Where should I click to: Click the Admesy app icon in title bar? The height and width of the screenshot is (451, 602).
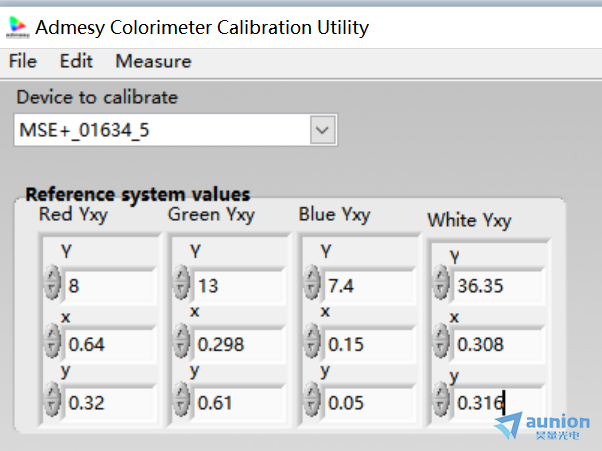click(18, 27)
